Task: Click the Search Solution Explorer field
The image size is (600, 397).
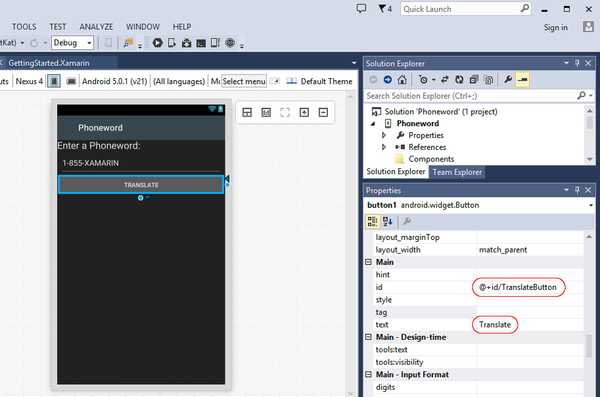Action: tap(471, 96)
